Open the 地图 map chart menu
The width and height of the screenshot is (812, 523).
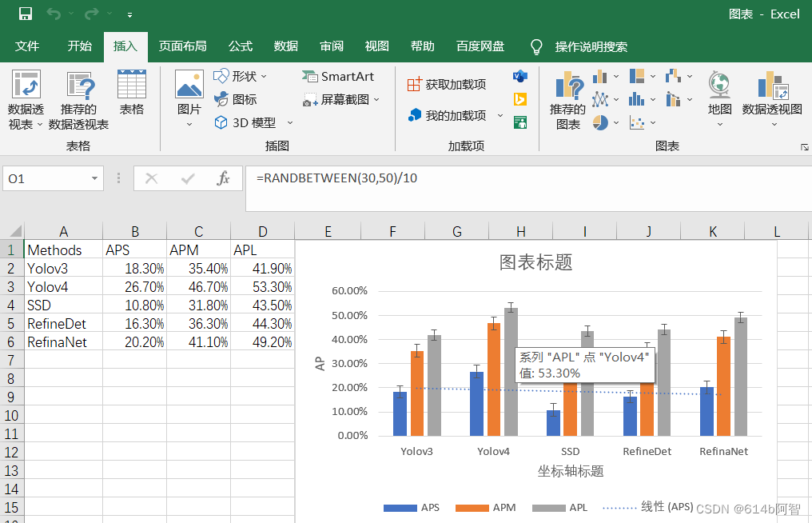point(719,99)
